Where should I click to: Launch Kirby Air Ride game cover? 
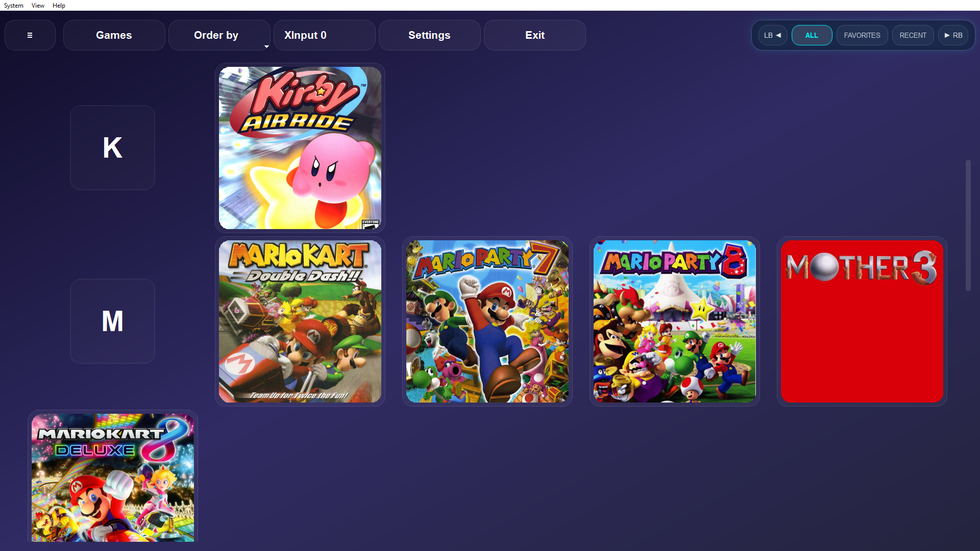pyautogui.click(x=300, y=148)
